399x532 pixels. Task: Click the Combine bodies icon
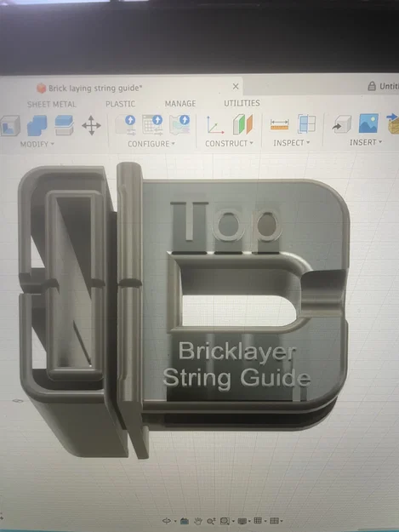37,125
